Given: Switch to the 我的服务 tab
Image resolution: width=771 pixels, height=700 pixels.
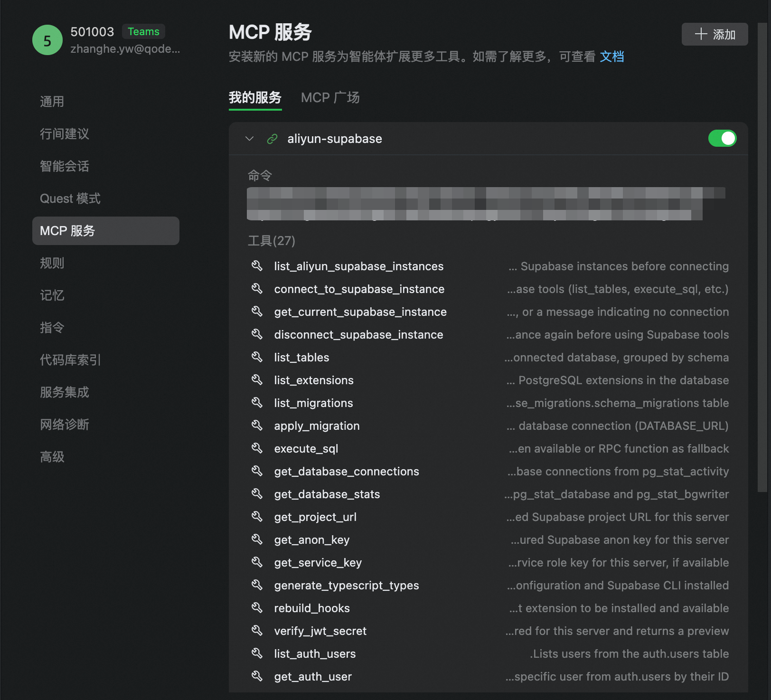Looking at the screenshot, I should point(255,98).
